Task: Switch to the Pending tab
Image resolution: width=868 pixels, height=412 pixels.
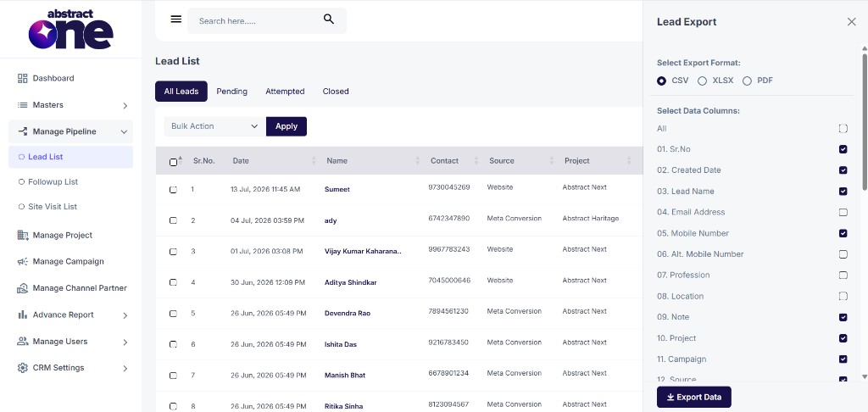Action: pyautogui.click(x=232, y=92)
